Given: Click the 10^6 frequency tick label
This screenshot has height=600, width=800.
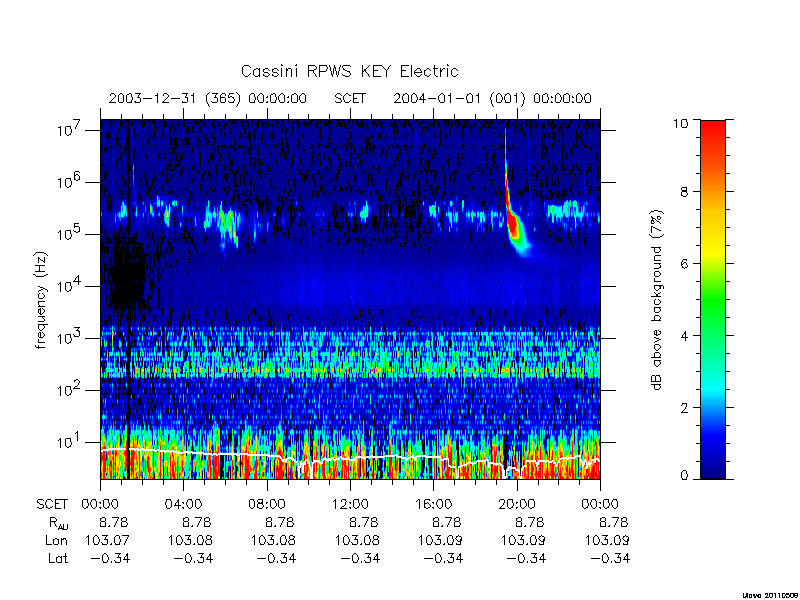Looking at the screenshot, I should [x=70, y=182].
